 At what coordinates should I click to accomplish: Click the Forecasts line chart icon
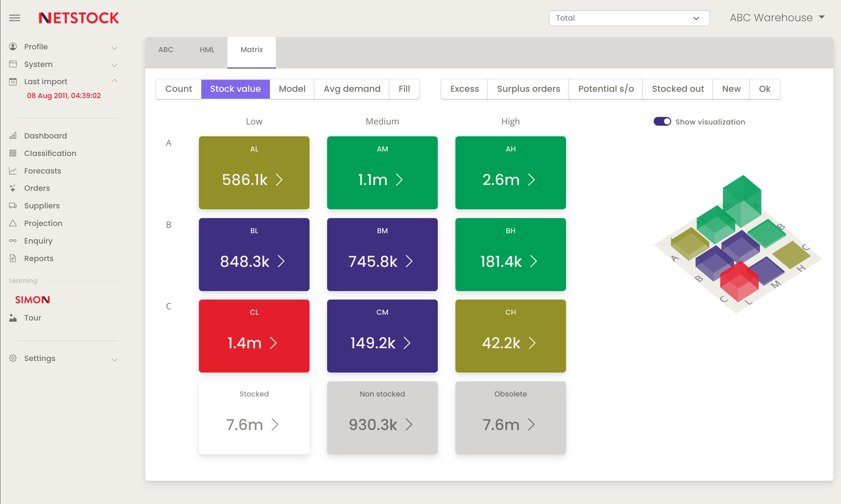[x=13, y=171]
